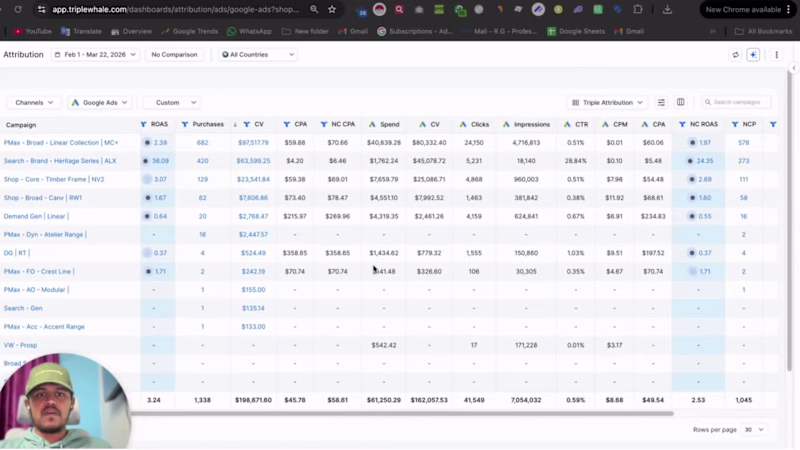Click the No Comparison button
The width and height of the screenshot is (800, 450).
pyautogui.click(x=173, y=55)
